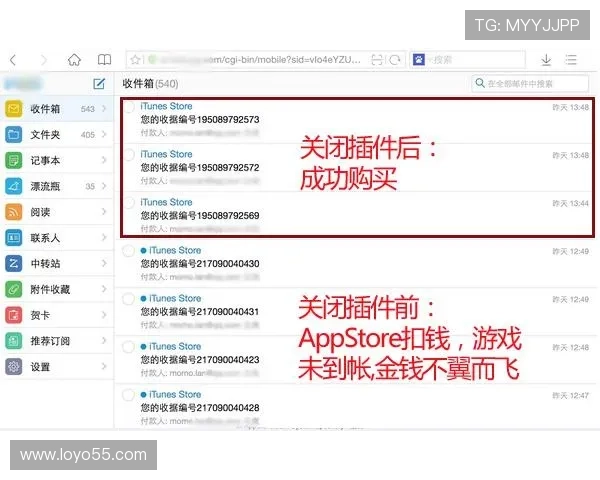600x480 pixels.
Task: Open unread iTunes Store mail 您的收据编号217090040430
Action: click(356, 263)
